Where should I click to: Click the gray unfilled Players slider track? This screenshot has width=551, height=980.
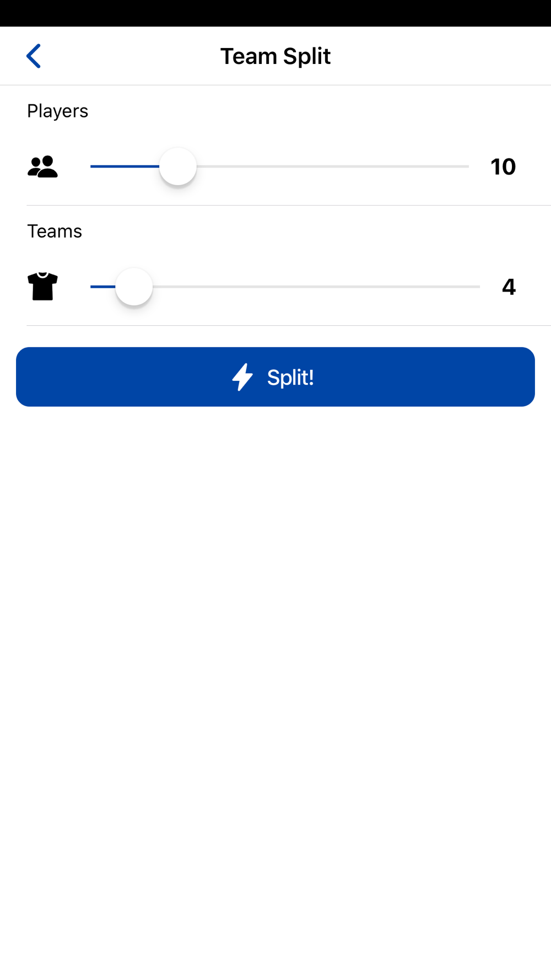click(x=333, y=166)
